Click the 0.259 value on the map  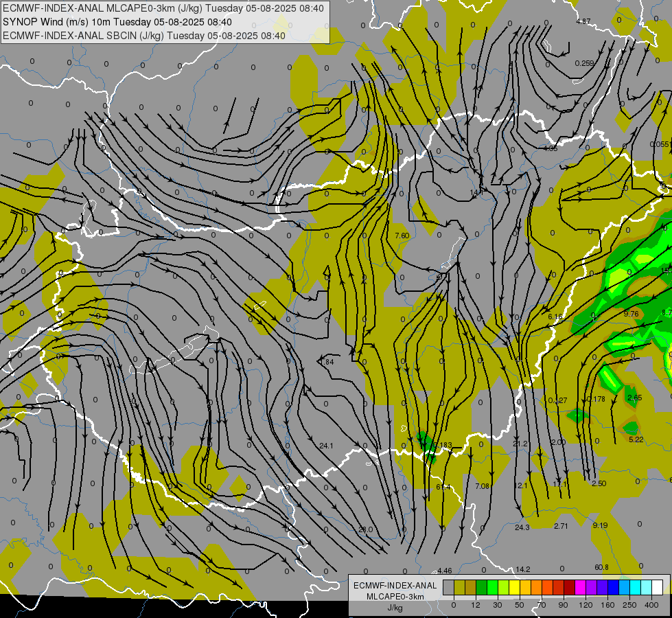pos(584,63)
